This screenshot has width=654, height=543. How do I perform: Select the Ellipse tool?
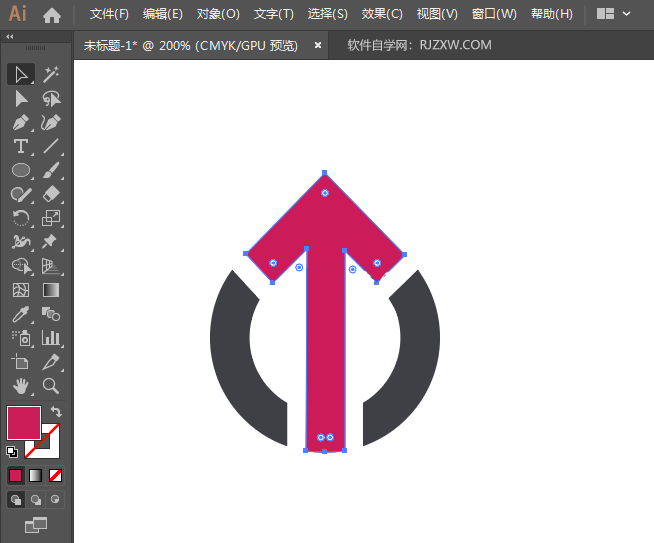point(21,171)
